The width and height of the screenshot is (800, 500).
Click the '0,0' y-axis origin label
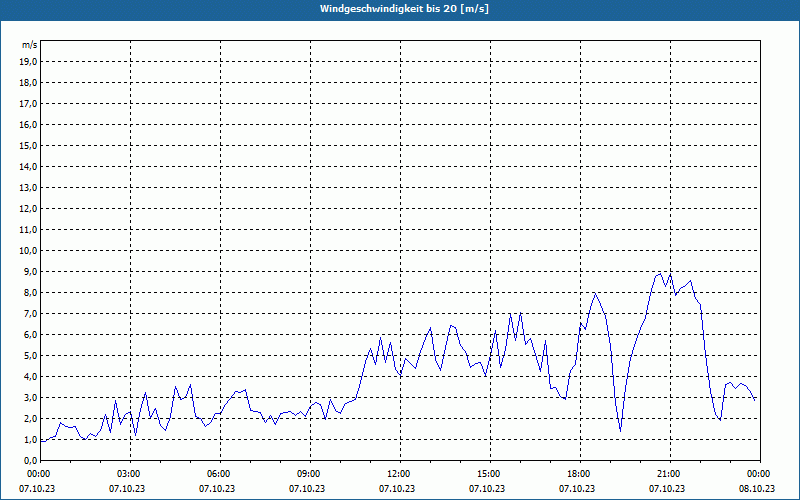tap(30, 460)
